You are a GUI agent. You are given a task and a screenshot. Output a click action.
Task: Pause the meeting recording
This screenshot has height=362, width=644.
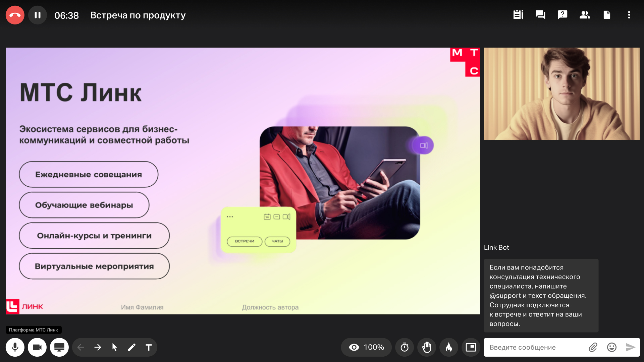(38, 15)
